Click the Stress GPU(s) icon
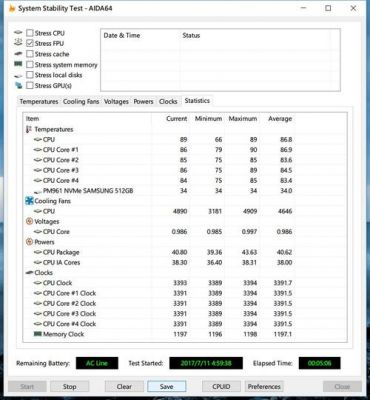This screenshot has width=370, height=400. point(18,85)
